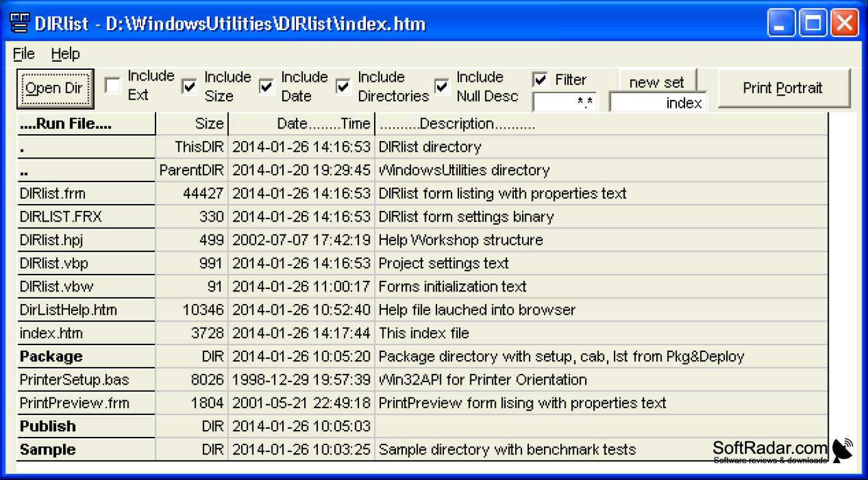Click the date 2001-05-21 22:49:18
This screenshot has width=868, height=480.
[302, 403]
